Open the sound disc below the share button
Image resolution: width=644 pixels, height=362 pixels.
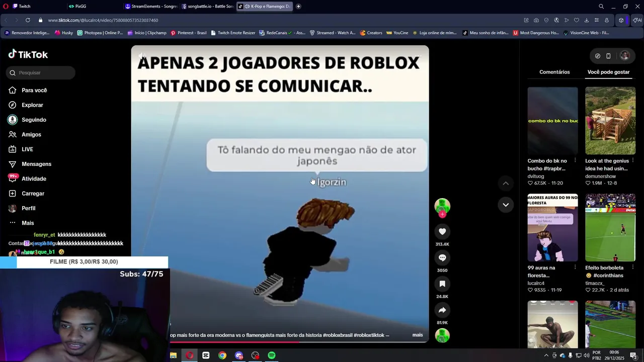(x=442, y=335)
